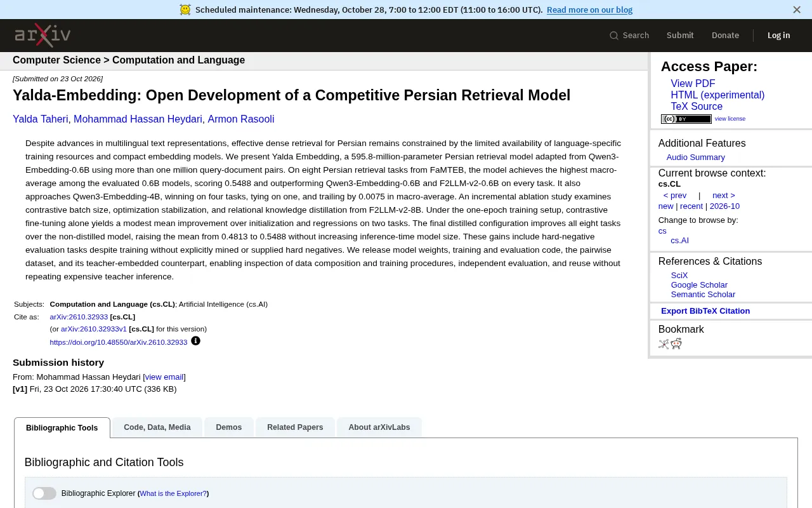Image resolution: width=812 pixels, height=508 pixels.
Task: Bookmark with the BibSonomy icon
Action: click(x=664, y=344)
